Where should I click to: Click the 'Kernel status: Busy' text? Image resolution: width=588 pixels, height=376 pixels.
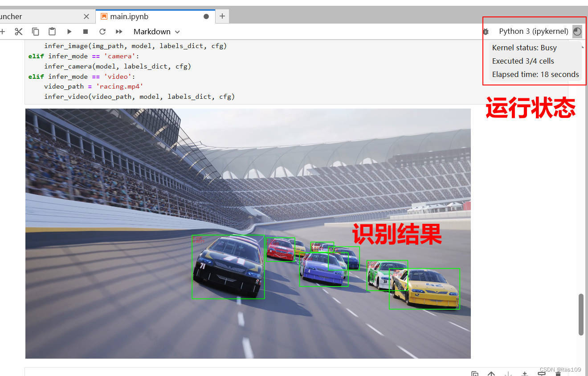524,48
